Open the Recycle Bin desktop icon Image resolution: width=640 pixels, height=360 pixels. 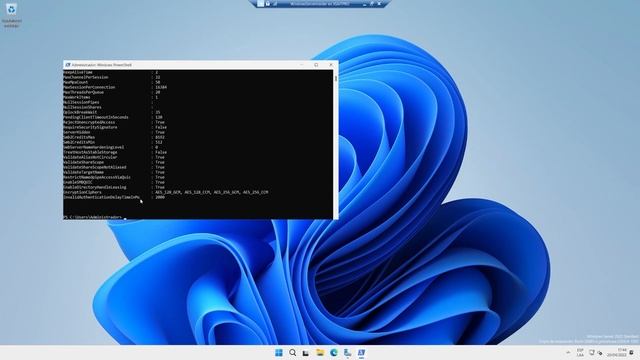point(11,15)
